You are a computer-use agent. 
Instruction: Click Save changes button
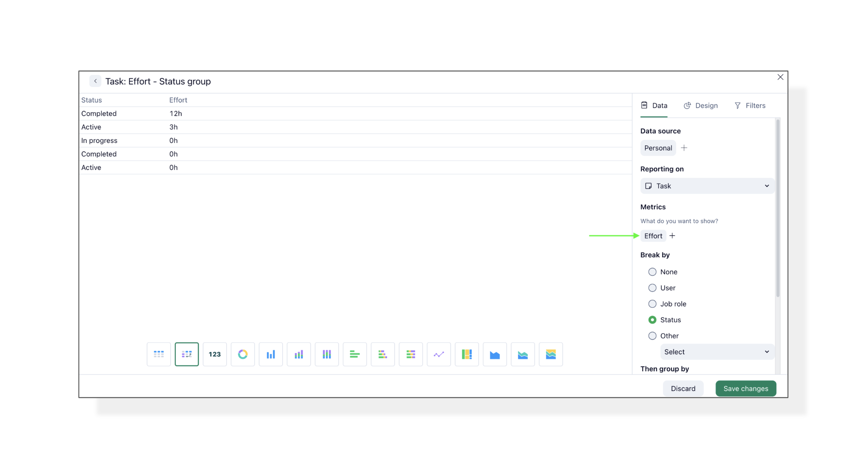[x=746, y=388]
